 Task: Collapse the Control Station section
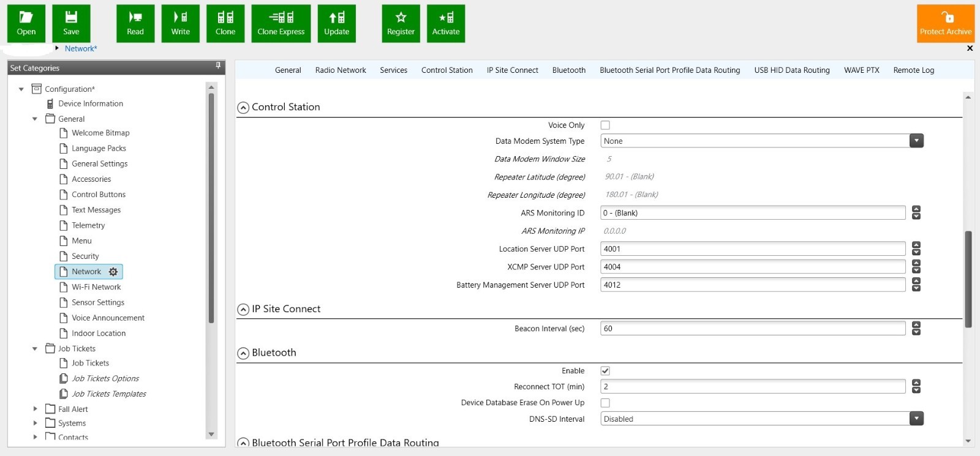click(243, 108)
